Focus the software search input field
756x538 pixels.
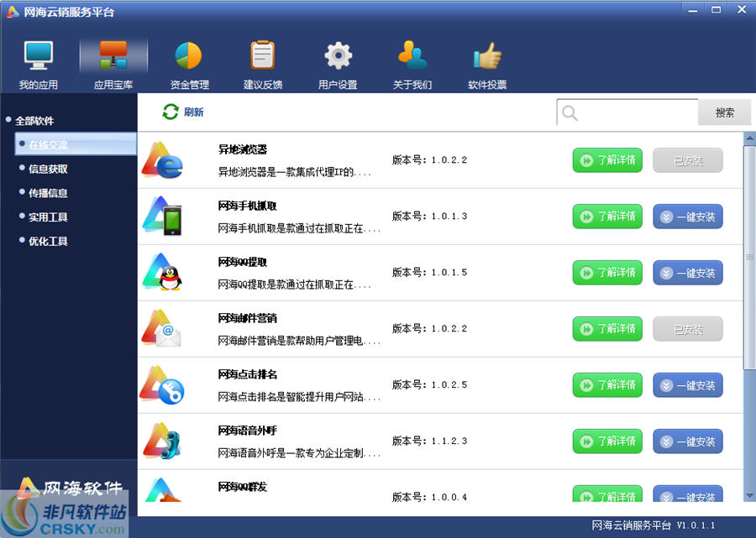click(x=627, y=112)
